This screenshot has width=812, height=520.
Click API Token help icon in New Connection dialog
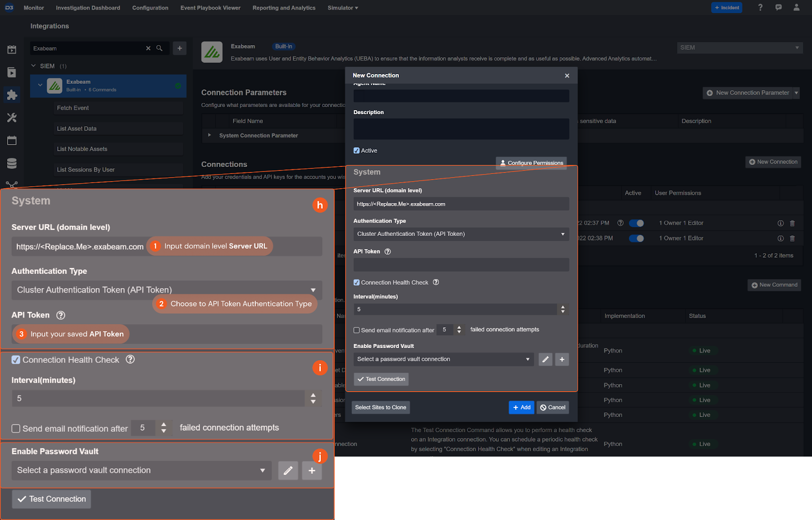pos(388,252)
